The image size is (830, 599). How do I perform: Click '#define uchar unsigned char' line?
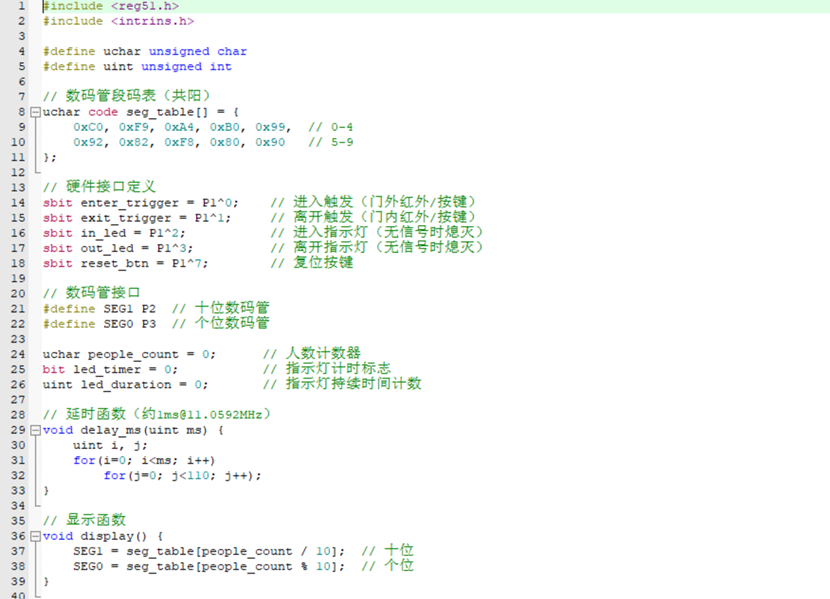[x=145, y=51]
